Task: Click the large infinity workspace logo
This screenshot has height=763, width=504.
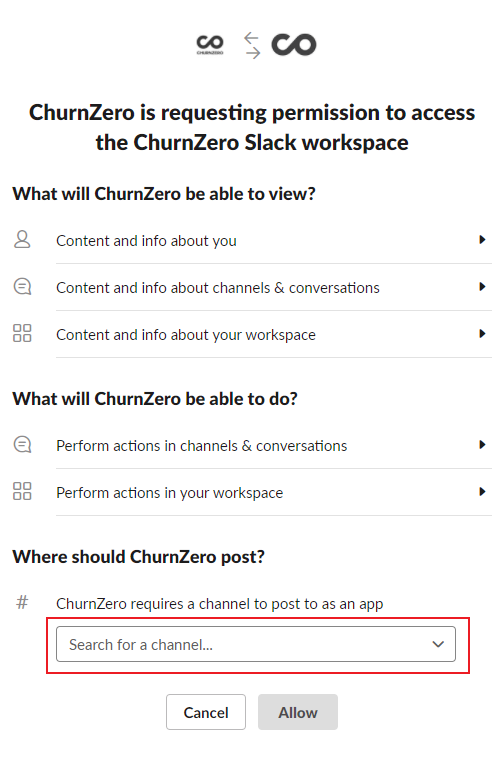Action: click(294, 45)
